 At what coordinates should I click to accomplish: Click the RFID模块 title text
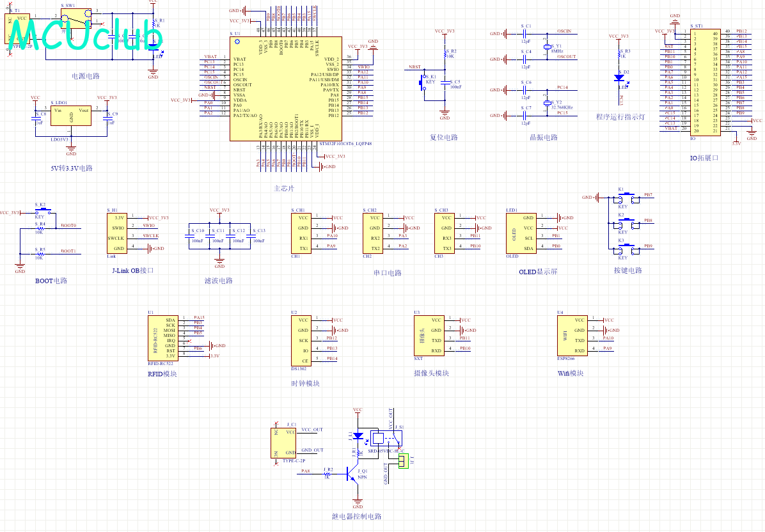(162, 374)
